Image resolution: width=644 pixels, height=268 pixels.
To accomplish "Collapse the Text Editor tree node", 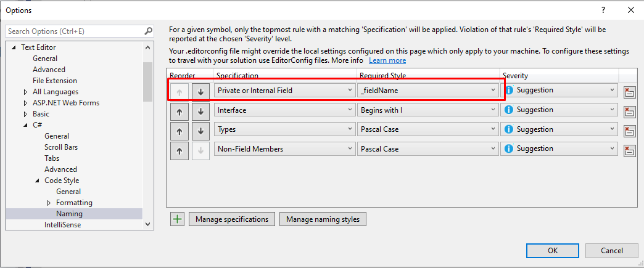I will pyautogui.click(x=14, y=47).
